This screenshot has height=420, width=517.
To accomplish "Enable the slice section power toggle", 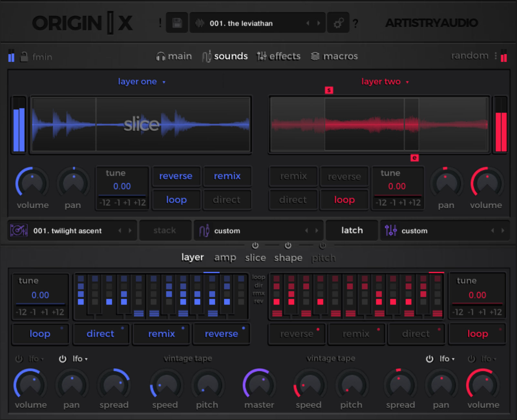I will coord(255,246).
